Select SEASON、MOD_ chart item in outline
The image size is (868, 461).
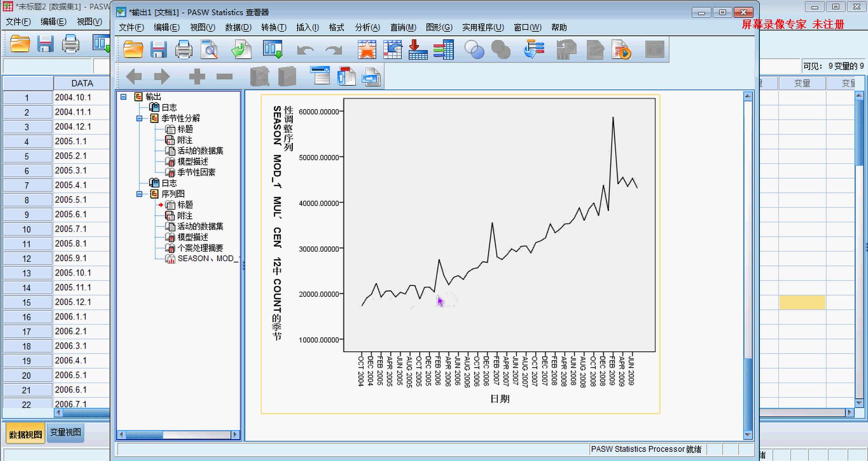click(208, 259)
